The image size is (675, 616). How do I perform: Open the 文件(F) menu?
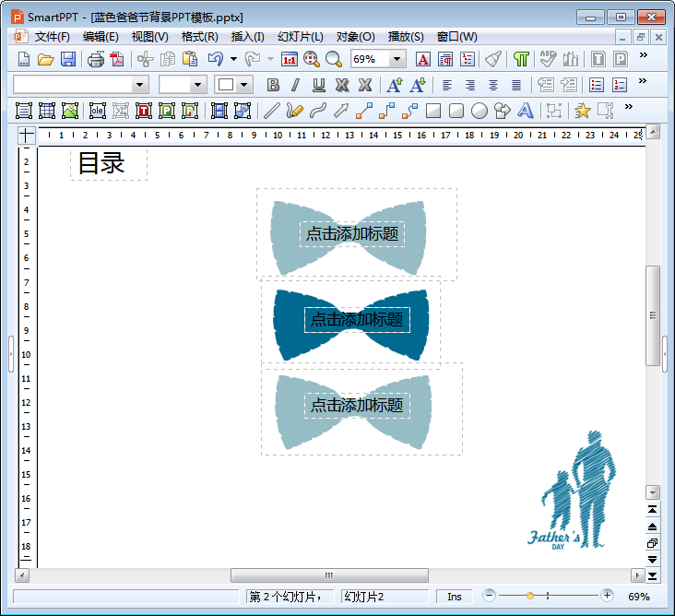pyautogui.click(x=52, y=37)
